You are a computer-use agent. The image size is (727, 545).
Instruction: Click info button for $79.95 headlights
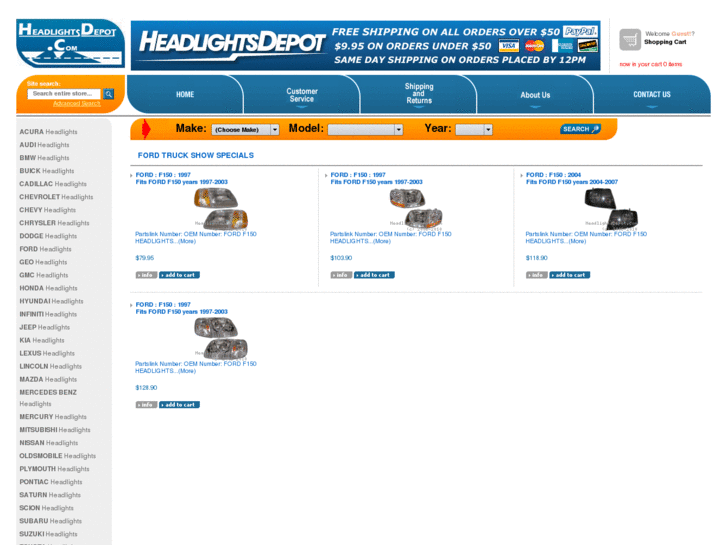(147, 275)
